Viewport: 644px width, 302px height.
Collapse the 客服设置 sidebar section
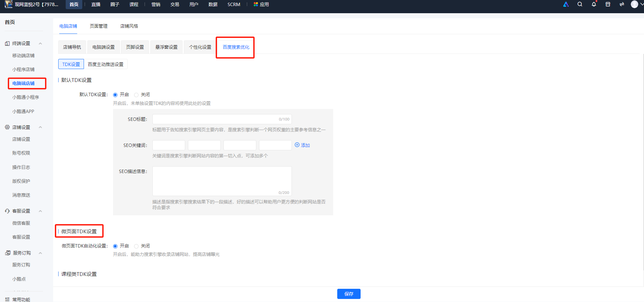pos(40,211)
